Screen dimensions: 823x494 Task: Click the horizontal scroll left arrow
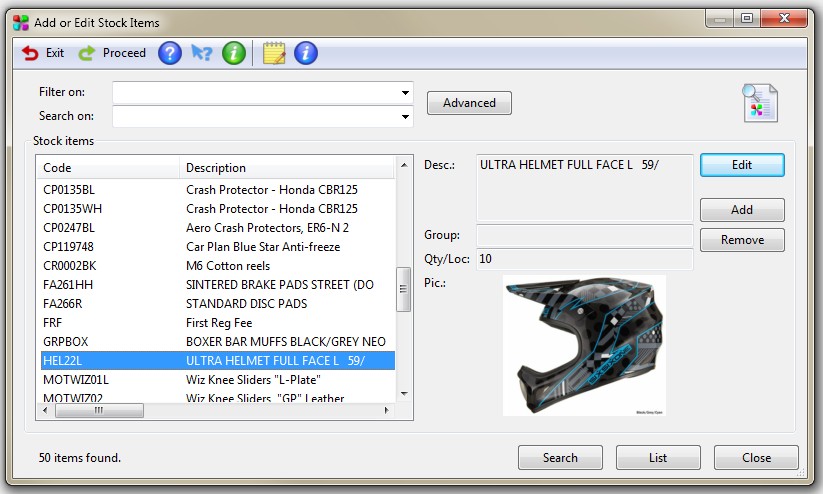pyautogui.click(x=45, y=411)
